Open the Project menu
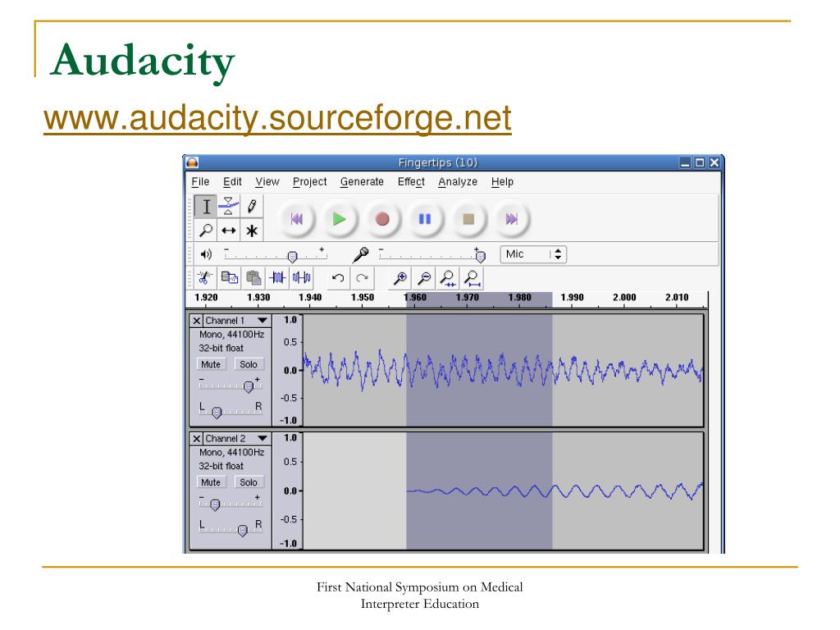Viewport: 840px width, 630px height. [309, 181]
